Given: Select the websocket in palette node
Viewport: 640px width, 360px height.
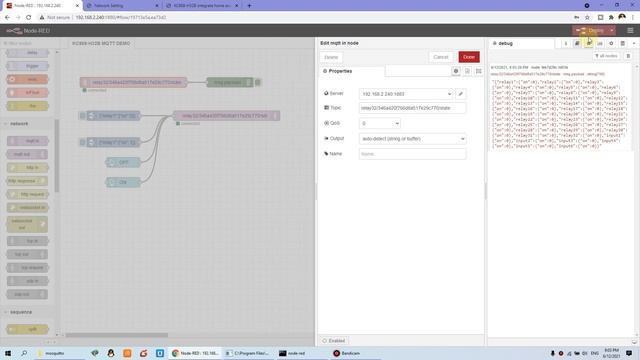Looking at the screenshot, I should coord(28,208).
